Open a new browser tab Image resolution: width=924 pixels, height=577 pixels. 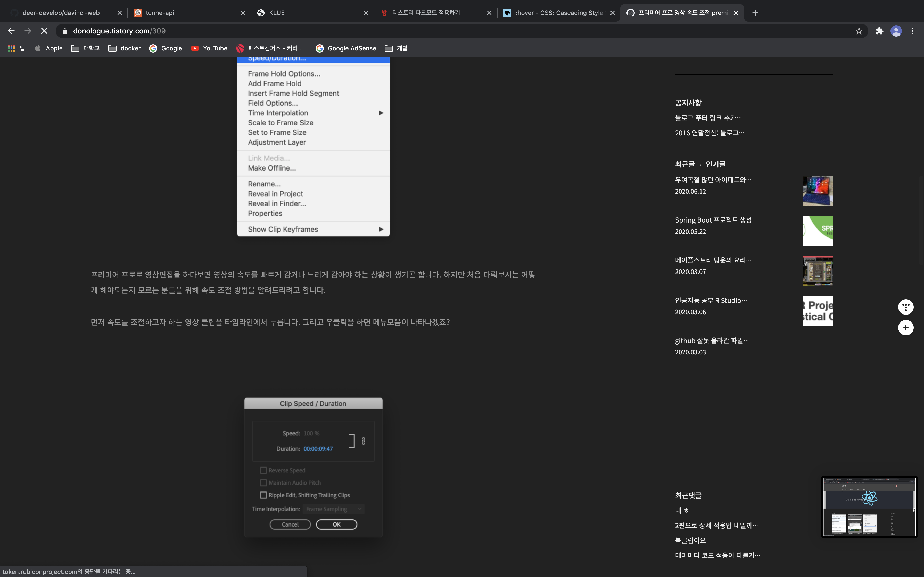[x=755, y=13]
